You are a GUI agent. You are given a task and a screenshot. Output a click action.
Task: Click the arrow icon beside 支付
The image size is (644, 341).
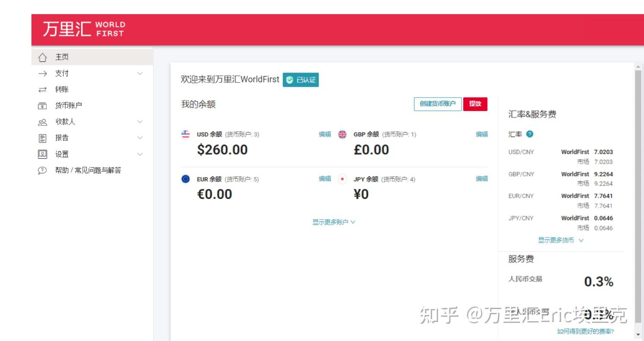tap(42, 74)
